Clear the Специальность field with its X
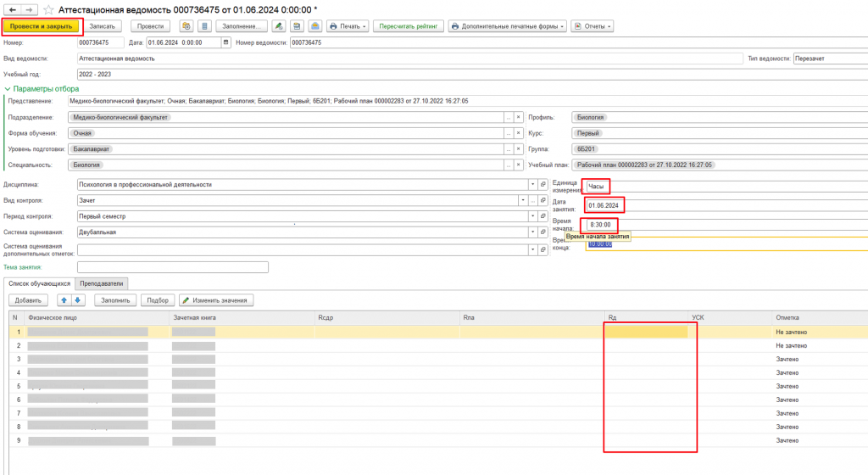 [x=519, y=165]
